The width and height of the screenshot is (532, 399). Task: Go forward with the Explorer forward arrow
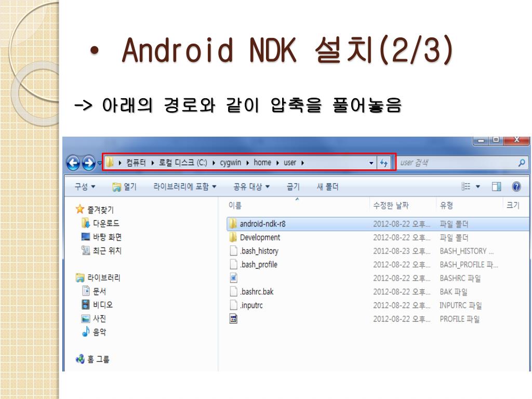[x=89, y=163]
